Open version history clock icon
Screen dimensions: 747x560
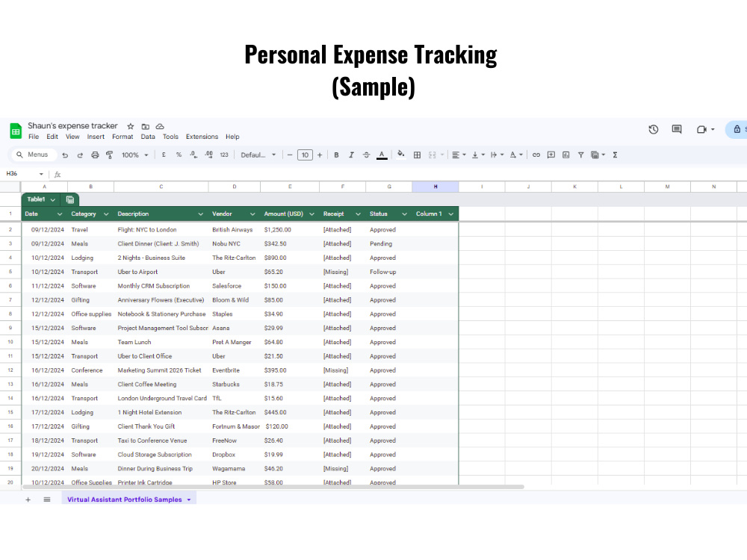653,129
